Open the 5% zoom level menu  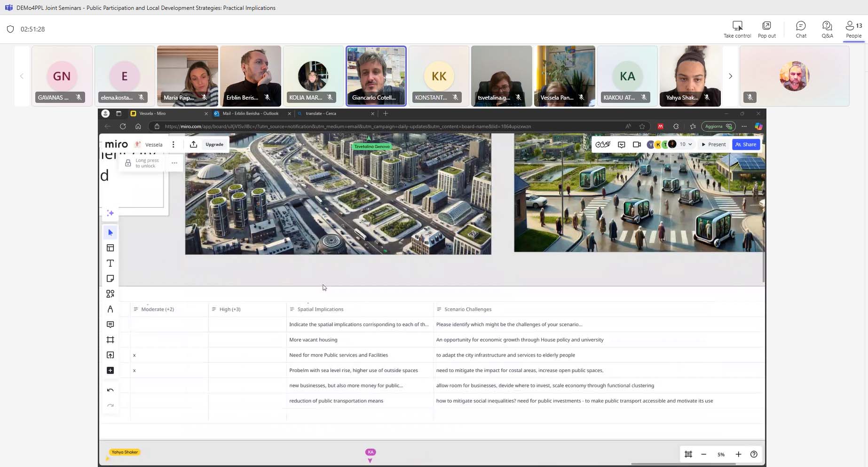[721, 454]
